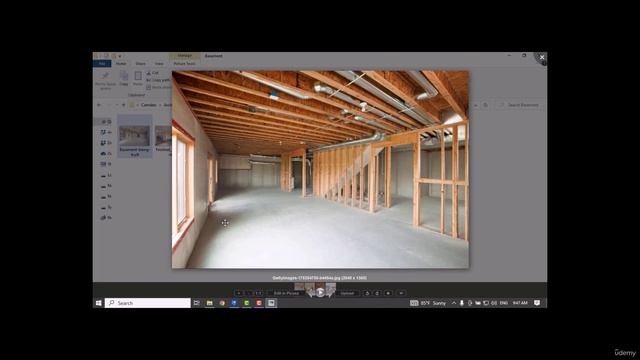Click the taskbar Search box

click(x=148, y=303)
